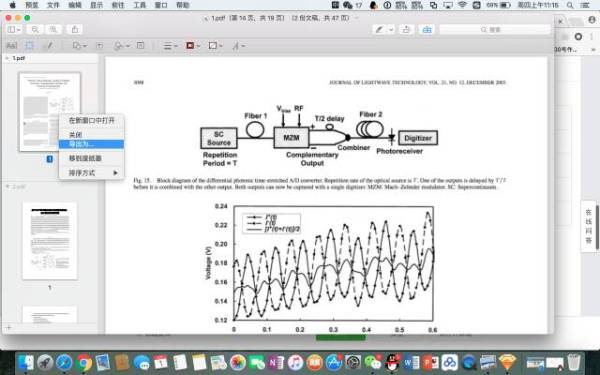
Task: Choose '移到废纸篓' in the context menu
Action: (x=91, y=158)
